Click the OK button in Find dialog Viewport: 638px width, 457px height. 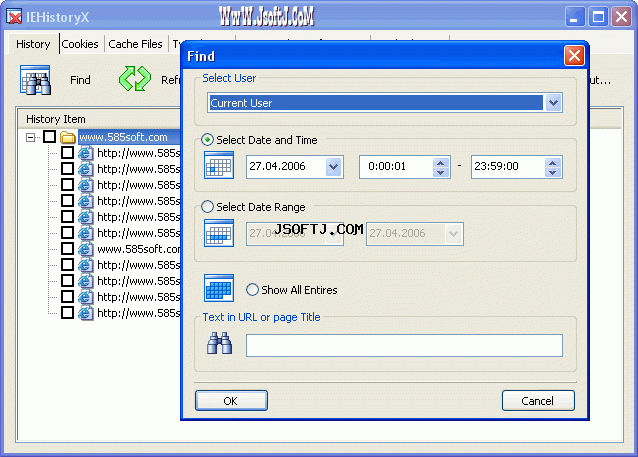pos(231,401)
